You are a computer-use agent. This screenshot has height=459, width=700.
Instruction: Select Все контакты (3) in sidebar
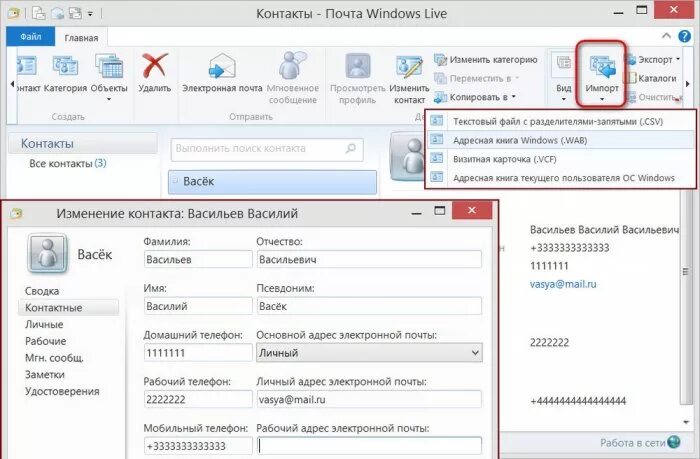point(67,163)
